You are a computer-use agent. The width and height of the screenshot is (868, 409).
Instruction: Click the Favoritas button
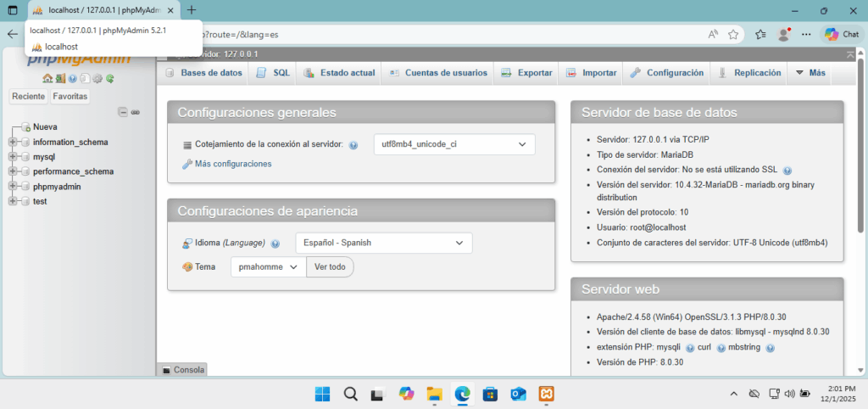pos(70,97)
